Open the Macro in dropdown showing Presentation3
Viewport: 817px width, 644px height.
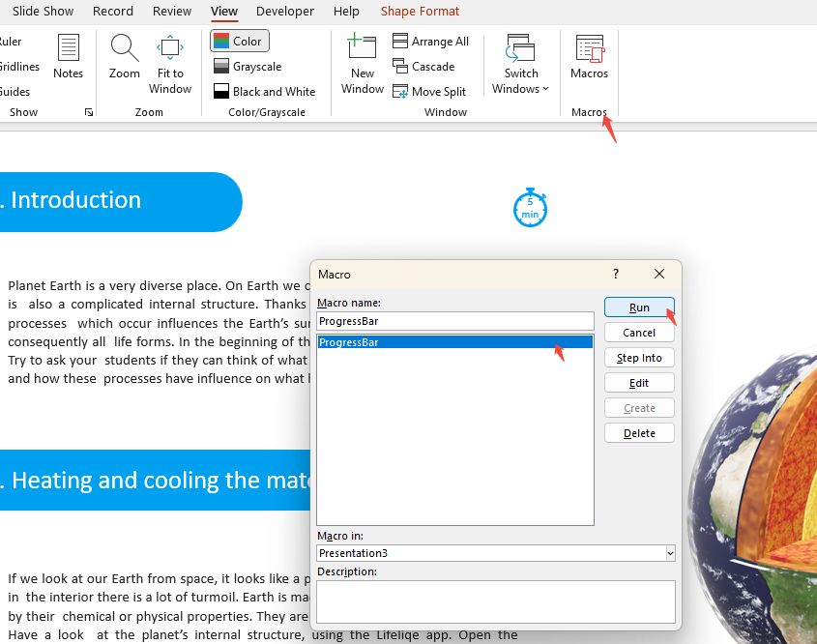pos(668,552)
